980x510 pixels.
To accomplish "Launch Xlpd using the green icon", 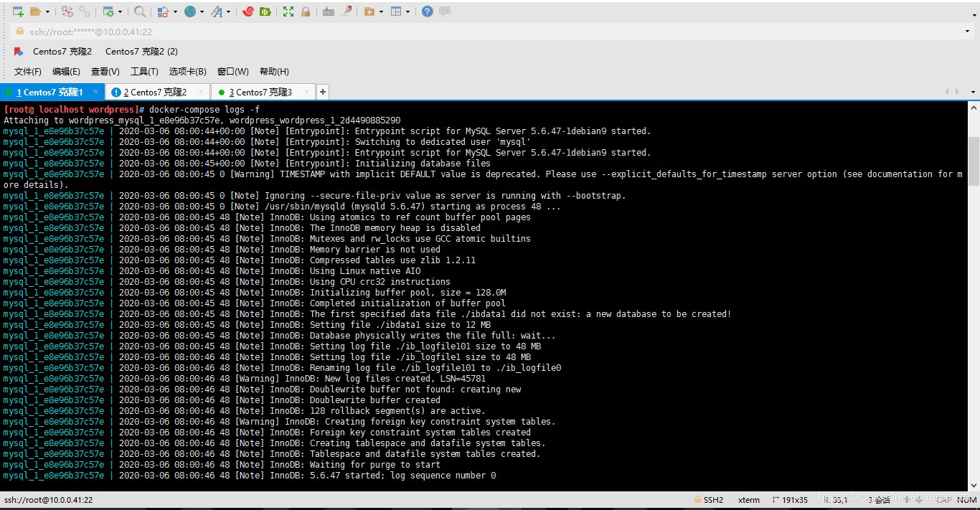I will click(x=265, y=11).
